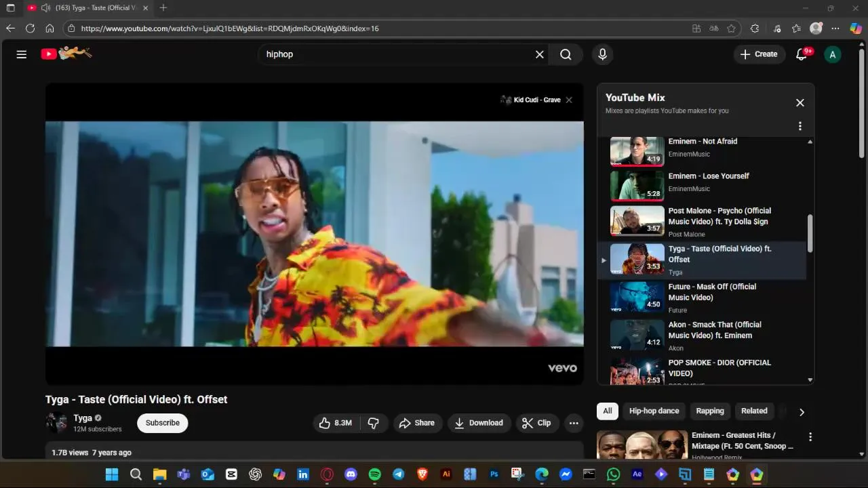Open browser home page
Image resolution: width=868 pixels, height=488 pixels.
50,28
